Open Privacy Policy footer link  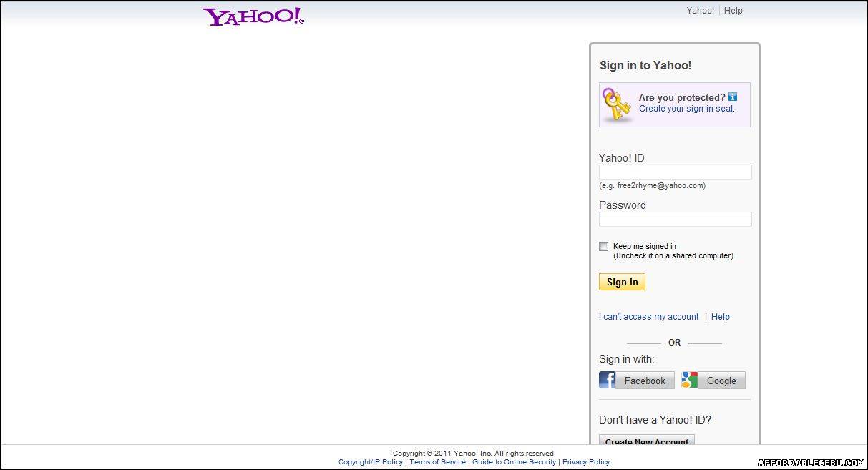[x=586, y=462]
